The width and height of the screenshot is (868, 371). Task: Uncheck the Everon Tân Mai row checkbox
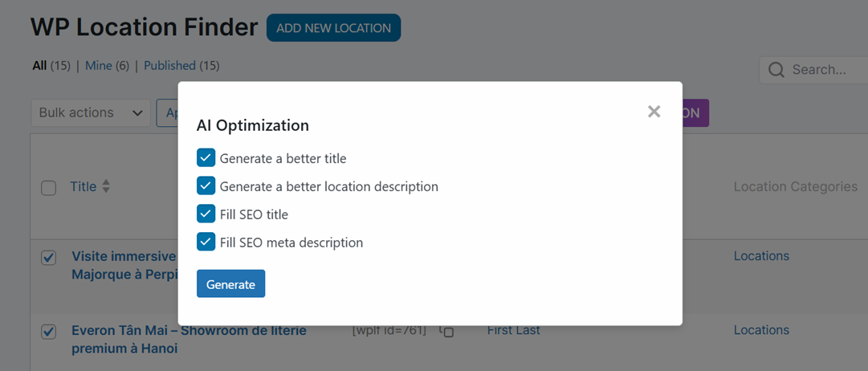49,332
